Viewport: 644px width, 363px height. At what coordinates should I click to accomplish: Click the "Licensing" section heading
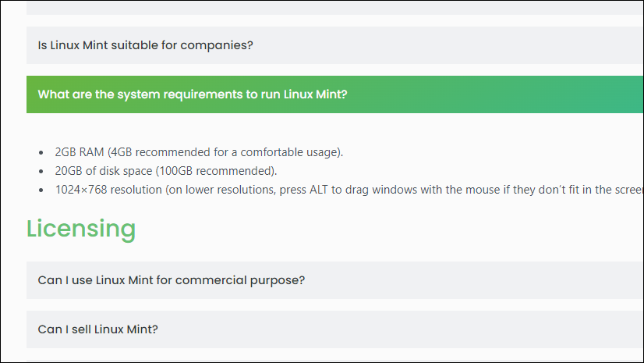[x=81, y=229]
